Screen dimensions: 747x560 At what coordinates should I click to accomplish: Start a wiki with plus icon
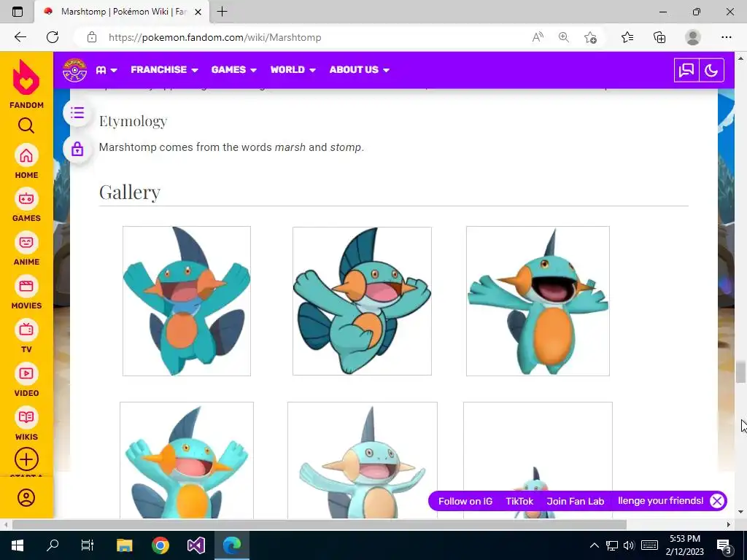coord(26,459)
